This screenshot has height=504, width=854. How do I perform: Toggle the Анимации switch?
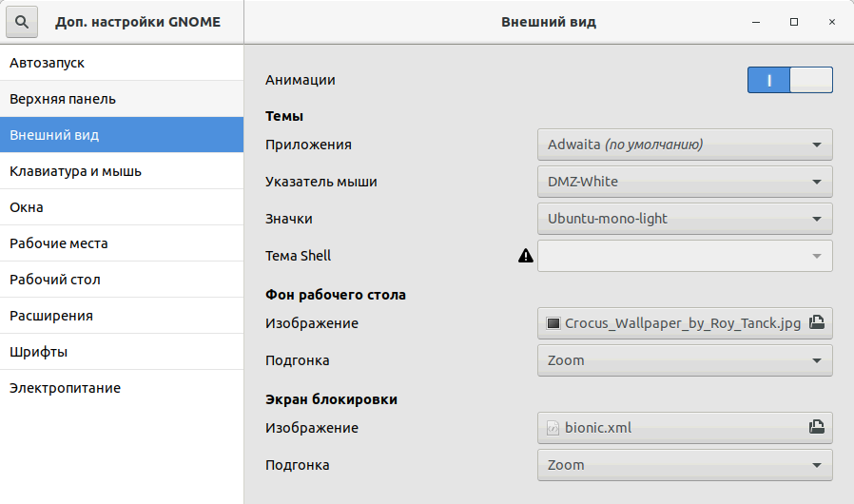coord(789,80)
